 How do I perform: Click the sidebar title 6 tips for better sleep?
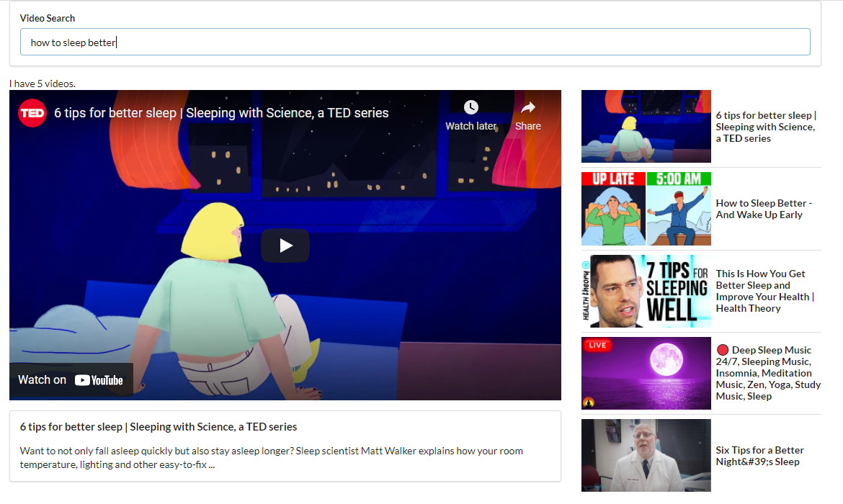tap(766, 126)
